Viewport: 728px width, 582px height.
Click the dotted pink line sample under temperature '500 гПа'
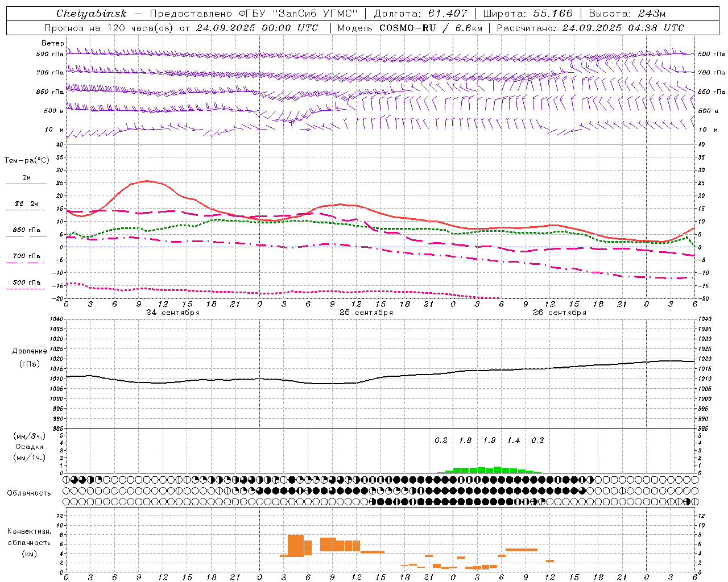[25, 289]
